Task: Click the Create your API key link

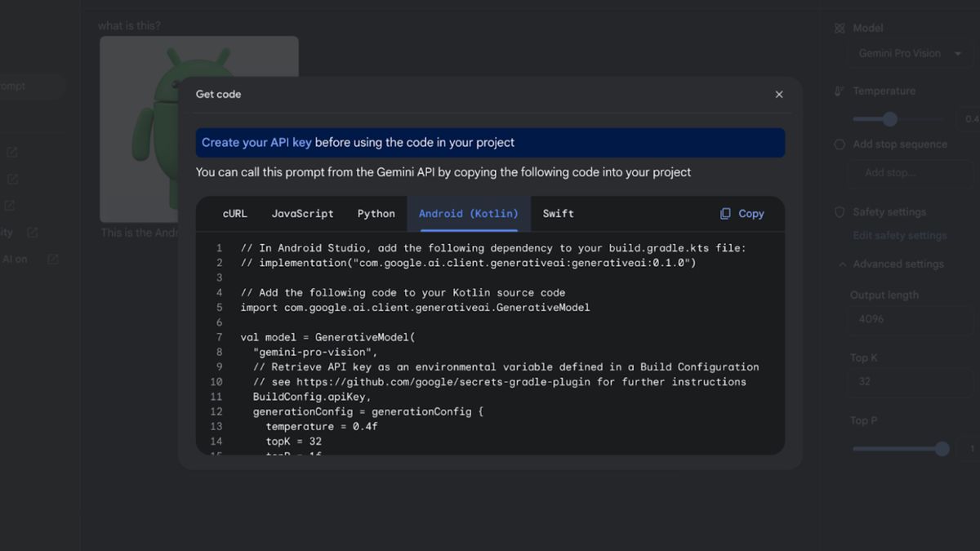Action: [256, 143]
